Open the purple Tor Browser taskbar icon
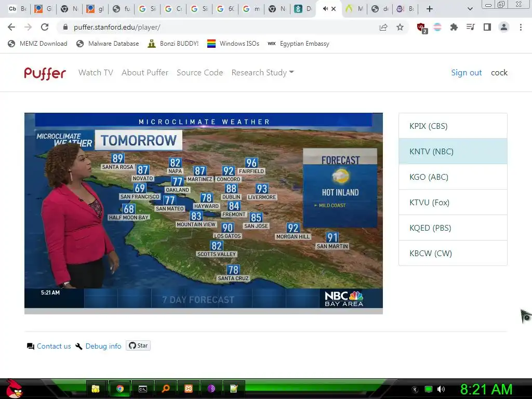532x399 pixels. (211, 389)
